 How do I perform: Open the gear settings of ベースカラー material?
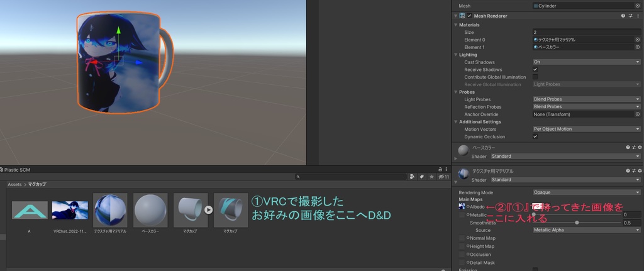pos(640,147)
